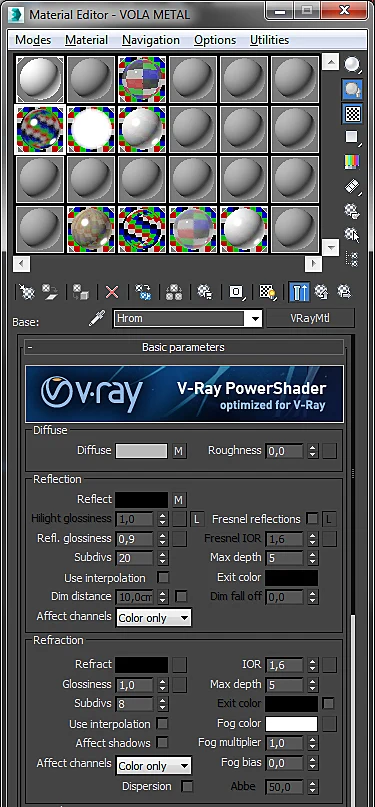375x807 pixels.
Task: Open the Diffuse color swatch
Action: coord(141,451)
